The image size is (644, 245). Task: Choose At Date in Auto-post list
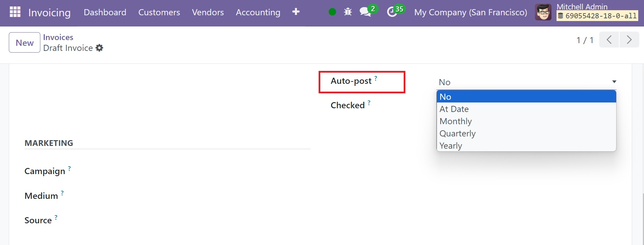(x=526, y=109)
